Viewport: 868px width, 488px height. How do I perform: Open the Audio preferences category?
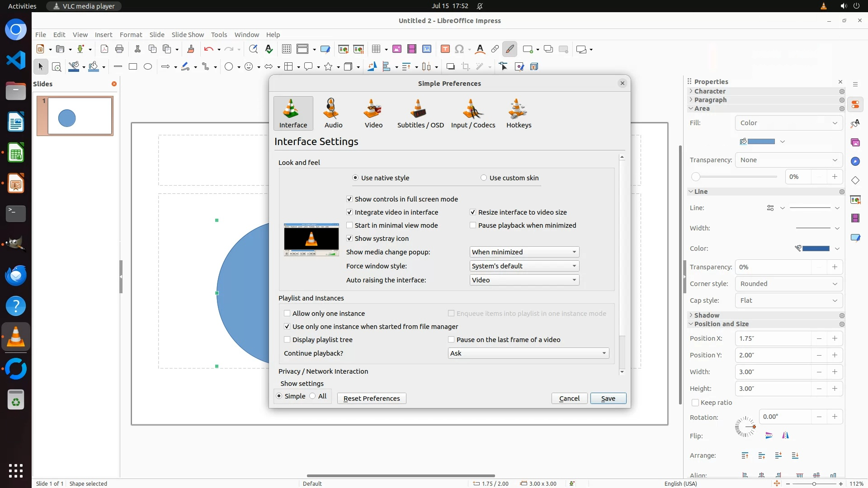(333, 113)
